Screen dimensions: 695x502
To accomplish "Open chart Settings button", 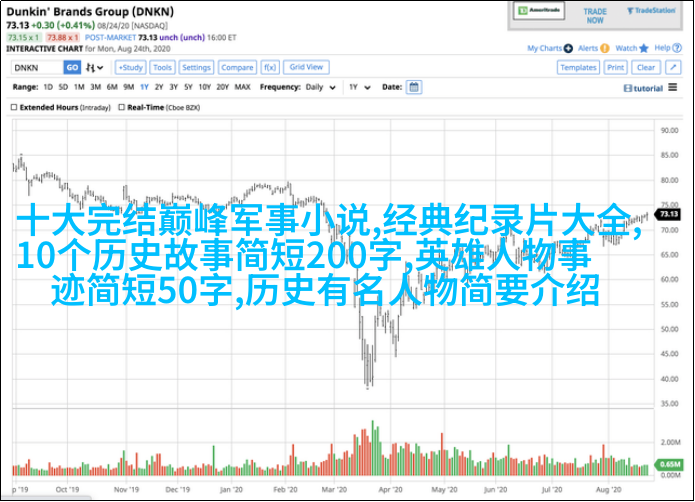I will point(196,67).
